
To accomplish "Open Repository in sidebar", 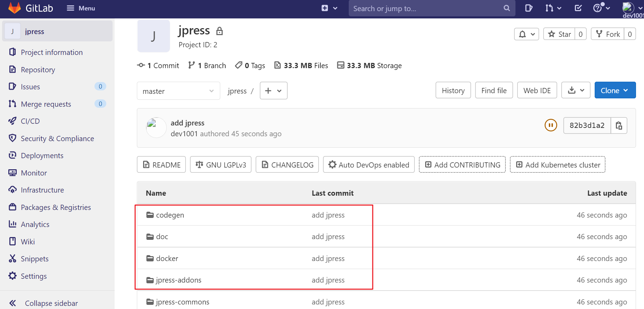I will point(38,70).
